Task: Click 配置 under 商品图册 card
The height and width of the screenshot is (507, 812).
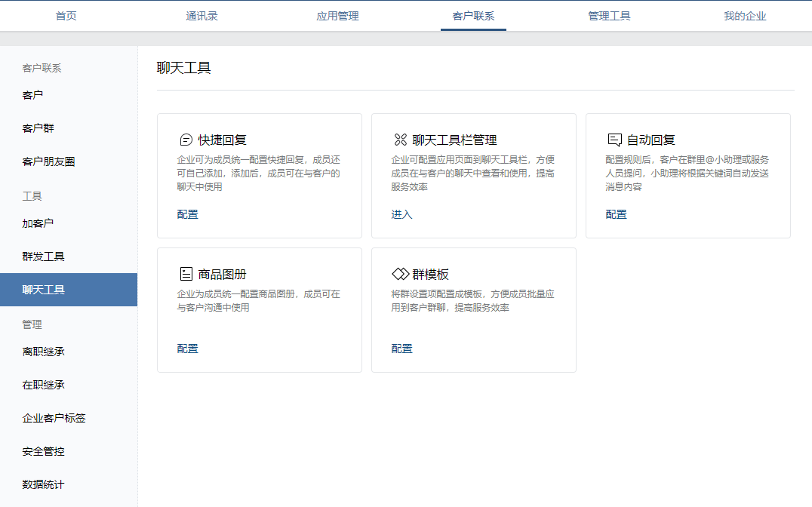Action: [x=188, y=349]
